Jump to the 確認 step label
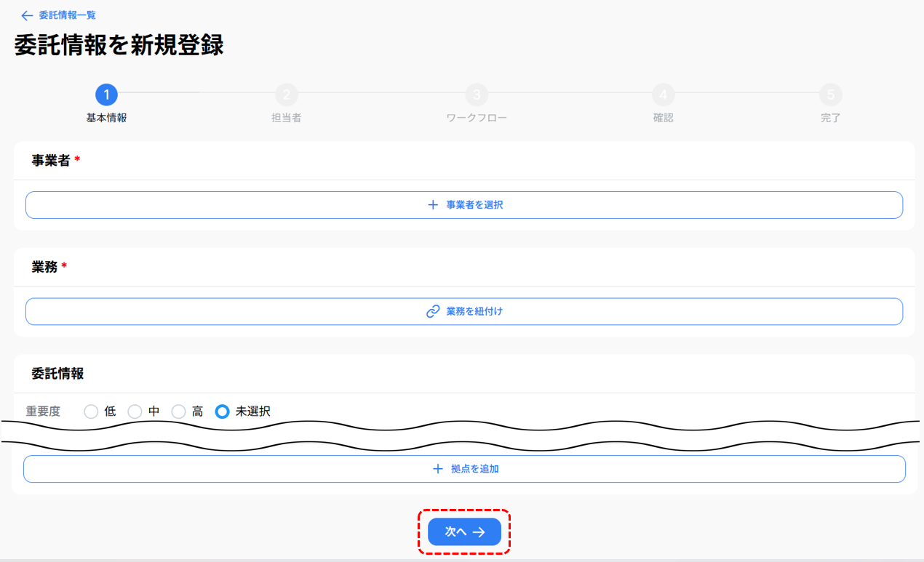924x562 pixels. click(x=663, y=118)
